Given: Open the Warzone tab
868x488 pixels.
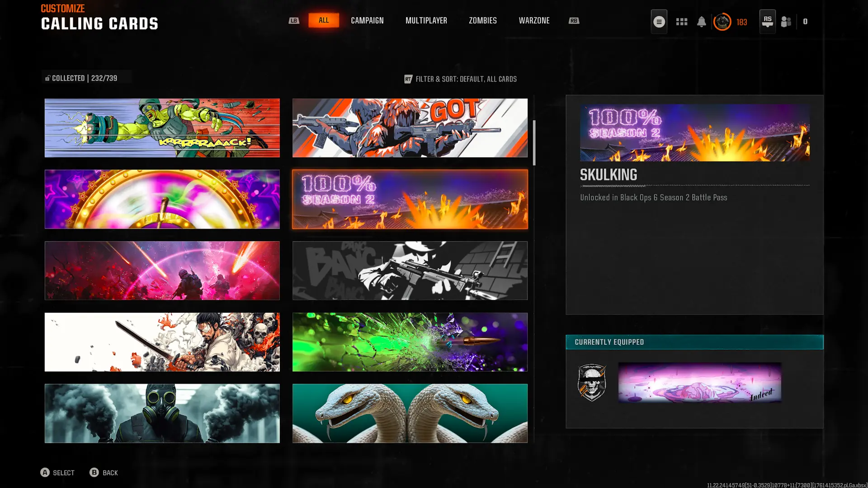Looking at the screenshot, I should pyautogui.click(x=534, y=21).
